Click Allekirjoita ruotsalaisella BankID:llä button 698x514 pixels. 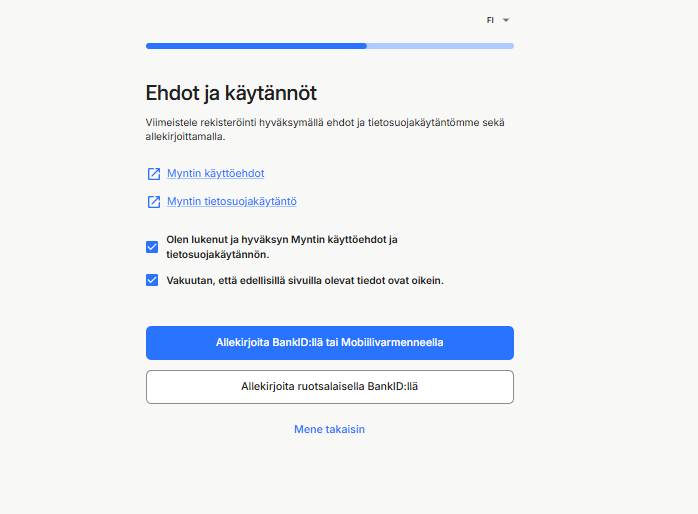pos(330,387)
